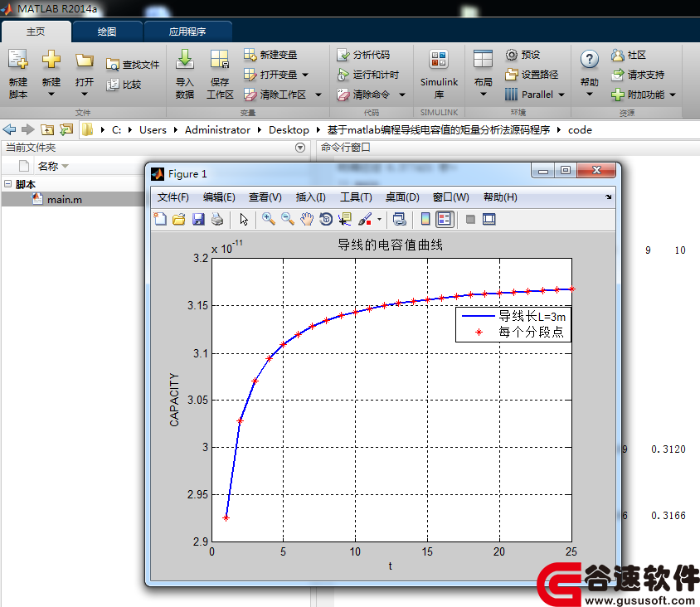Click the Layout (布局) icon
Viewport: 700px width, 607px height.
(x=483, y=59)
